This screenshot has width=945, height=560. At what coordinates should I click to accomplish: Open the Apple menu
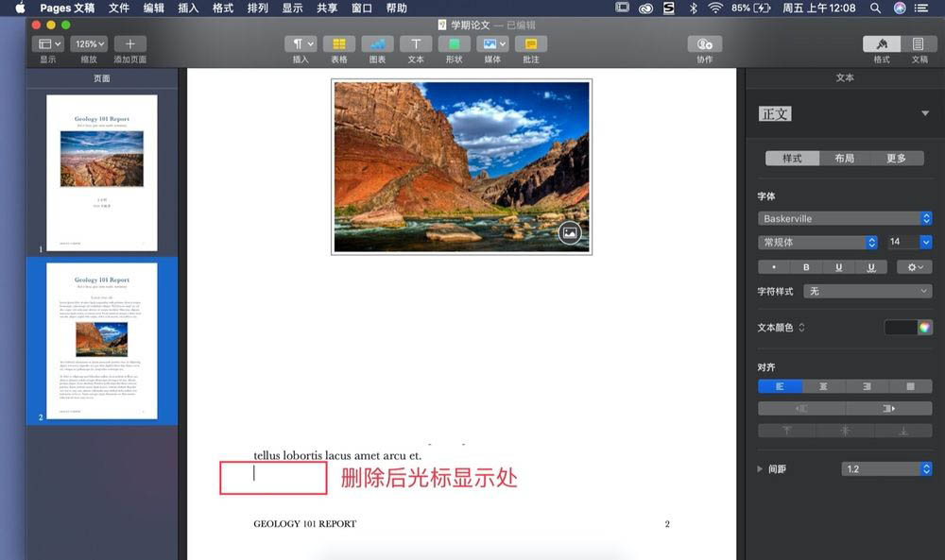point(20,8)
